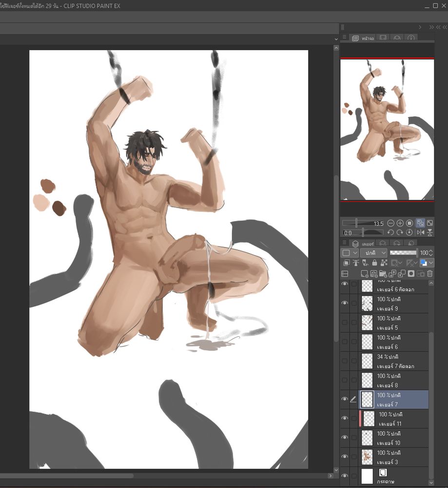Viewport: 448px width, 488px height.
Task: Create a new layer folder
Action: 383,274
